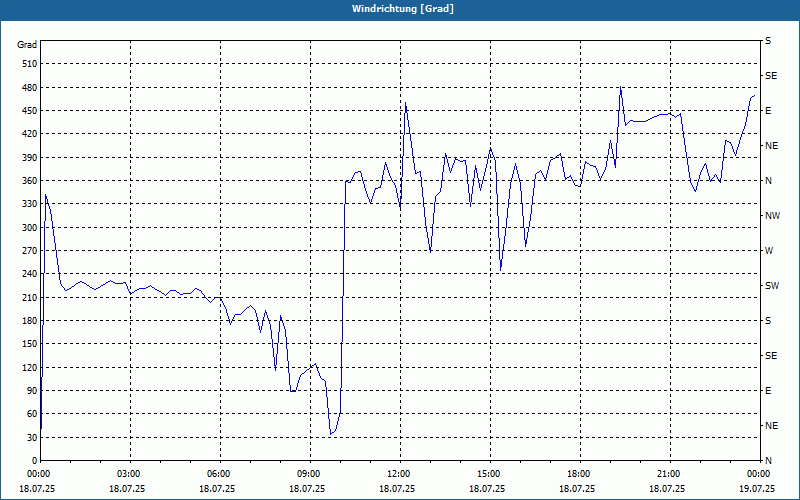Select the 18.07.25 date below 12:00
Viewport: 800px width, 500px height.
pyautogui.click(x=397, y=488)
